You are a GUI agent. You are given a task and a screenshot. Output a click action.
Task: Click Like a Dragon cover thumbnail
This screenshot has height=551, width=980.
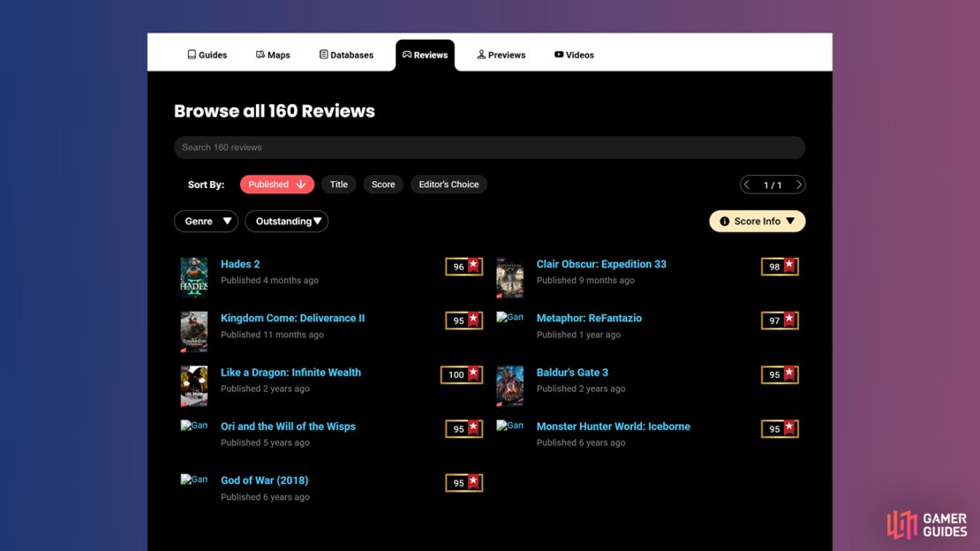[x=193, y=386]
